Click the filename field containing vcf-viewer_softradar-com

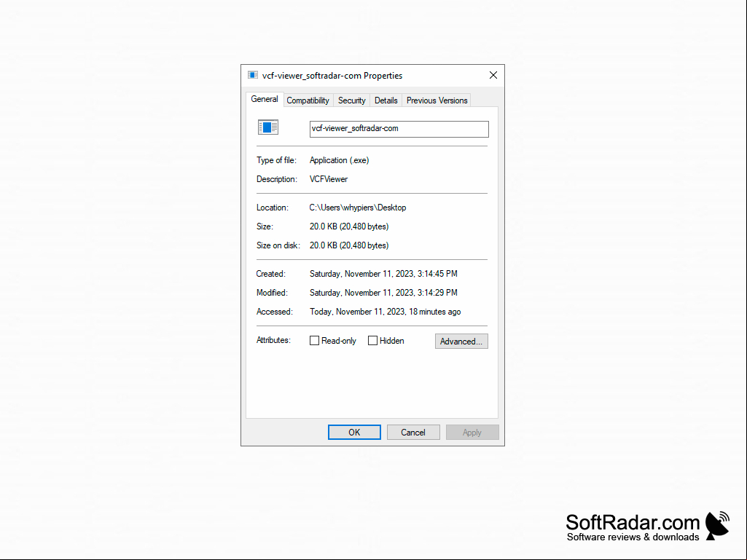(x=399, y=129)
